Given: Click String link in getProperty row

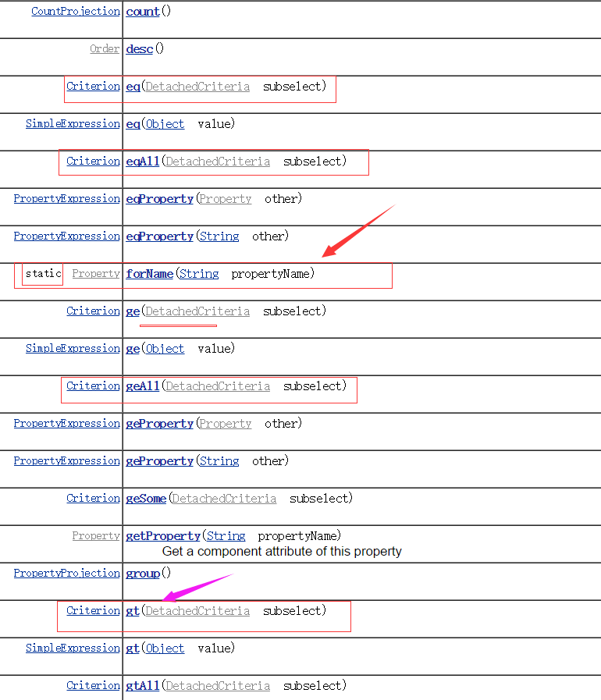Looking at the screenshot, I should click(226, 536).
